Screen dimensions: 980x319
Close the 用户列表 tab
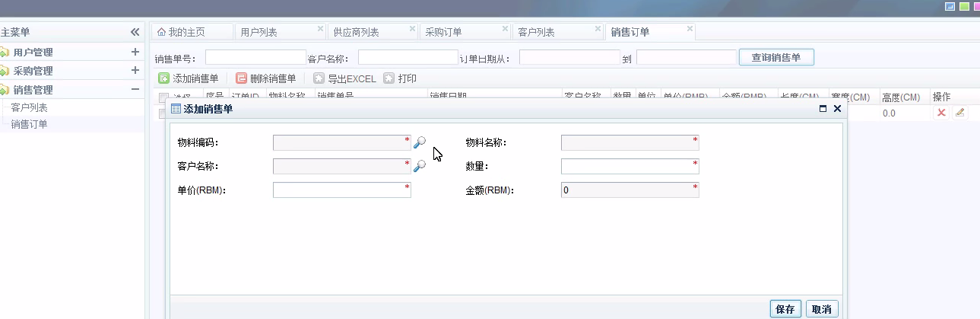320,29
